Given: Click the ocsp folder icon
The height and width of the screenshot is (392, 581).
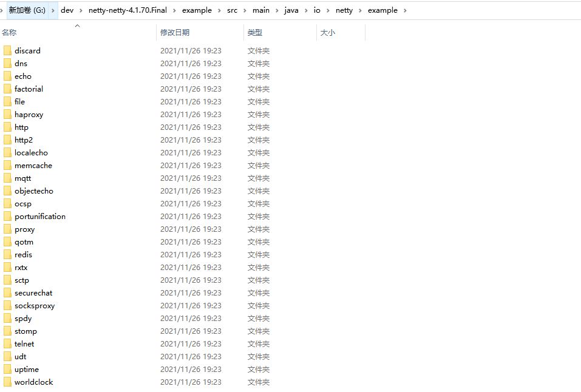Looking at the screenshot, I should click(x=7, y=203).
